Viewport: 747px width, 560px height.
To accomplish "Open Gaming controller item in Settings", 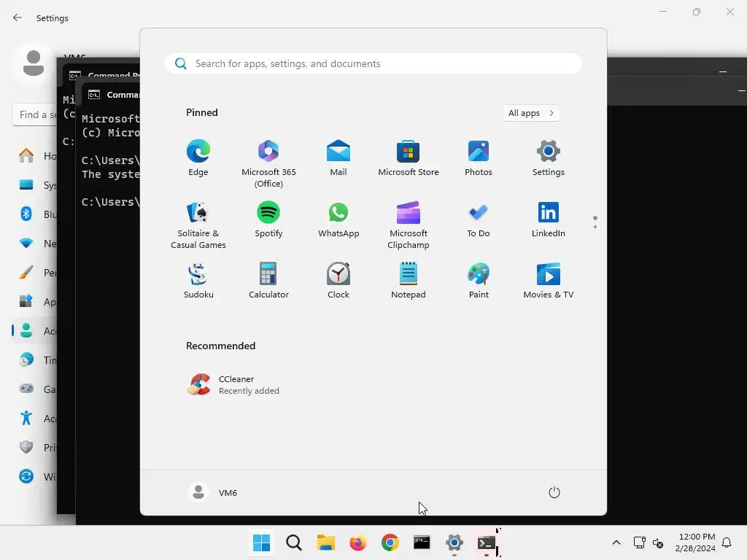I will point(36,389).
